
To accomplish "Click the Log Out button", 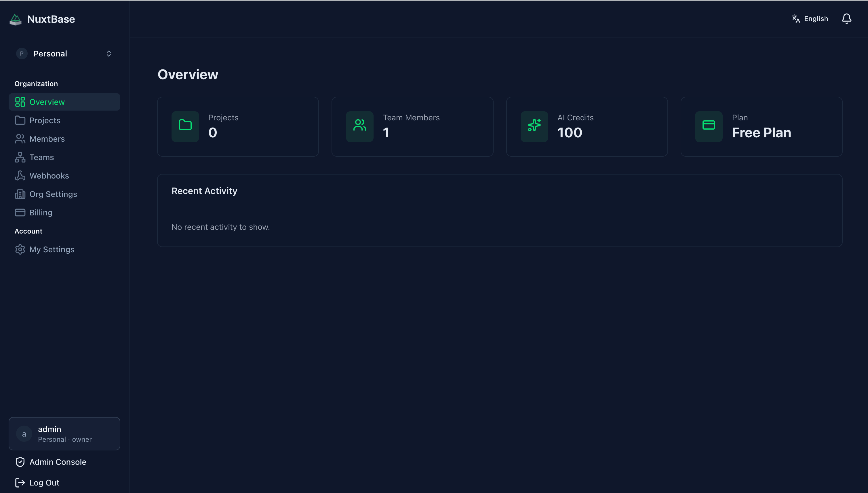I will 37,483.
